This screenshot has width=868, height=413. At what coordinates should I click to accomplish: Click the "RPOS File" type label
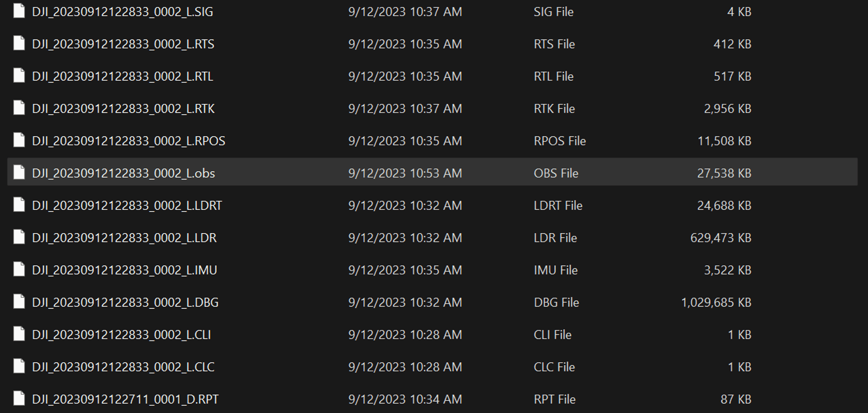[x=559, y=141]
